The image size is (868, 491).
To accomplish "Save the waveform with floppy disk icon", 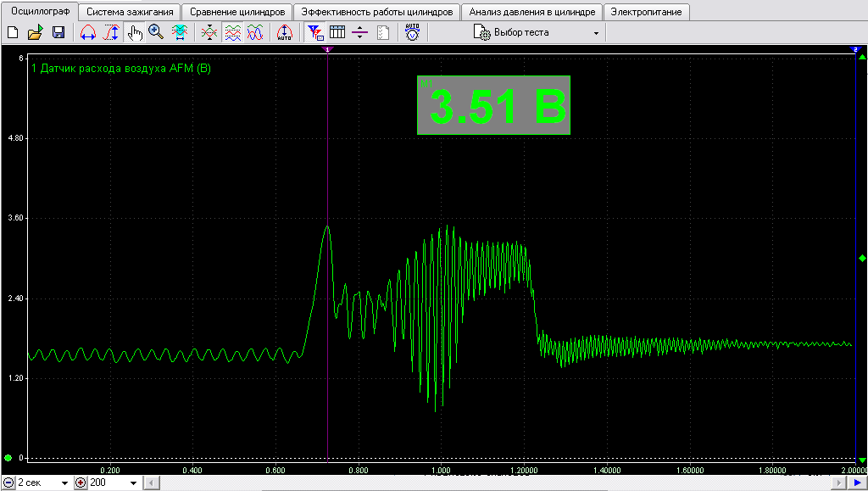I will point(58,33).
